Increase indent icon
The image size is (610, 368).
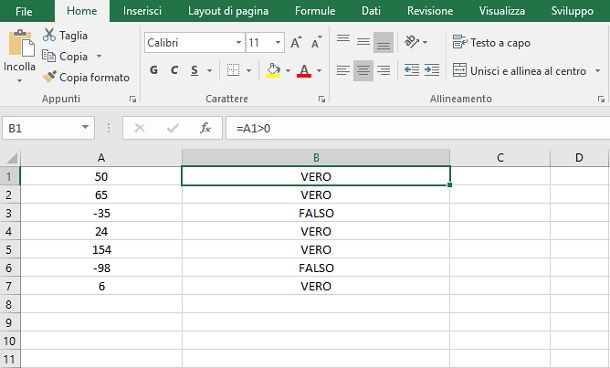432,70
